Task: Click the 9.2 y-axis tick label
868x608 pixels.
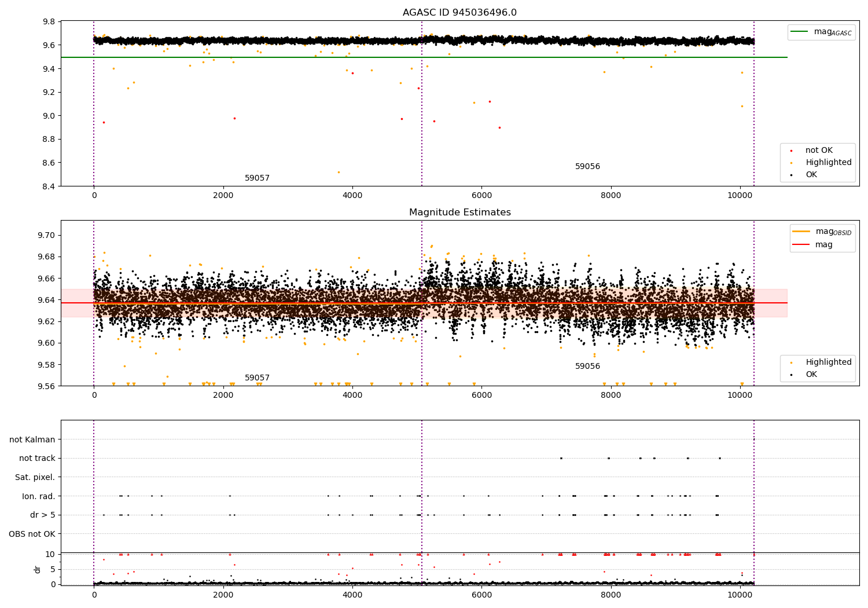Action: click(49, 93)
